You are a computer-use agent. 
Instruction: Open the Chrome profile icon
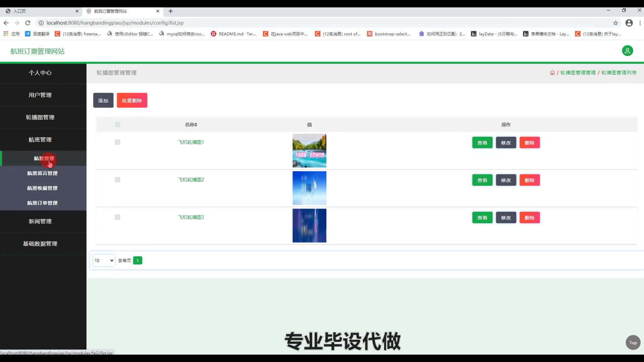(x=629, y=23)
